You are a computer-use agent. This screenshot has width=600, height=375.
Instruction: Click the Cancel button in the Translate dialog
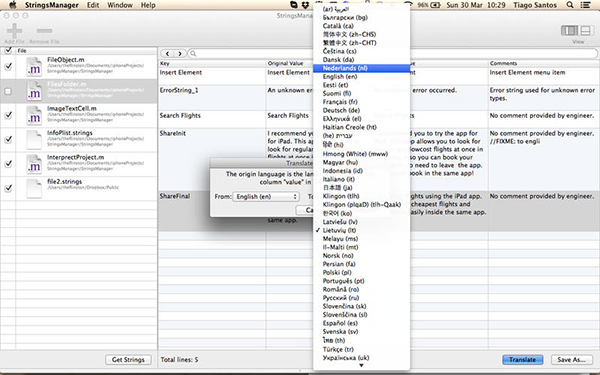coord(305,210)
